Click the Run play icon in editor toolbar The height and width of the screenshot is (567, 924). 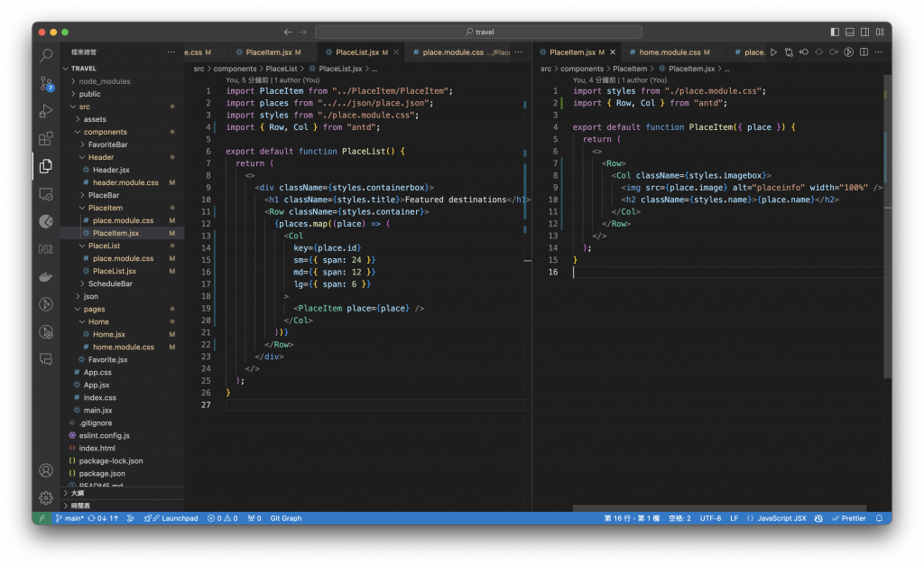click(773, 52)
